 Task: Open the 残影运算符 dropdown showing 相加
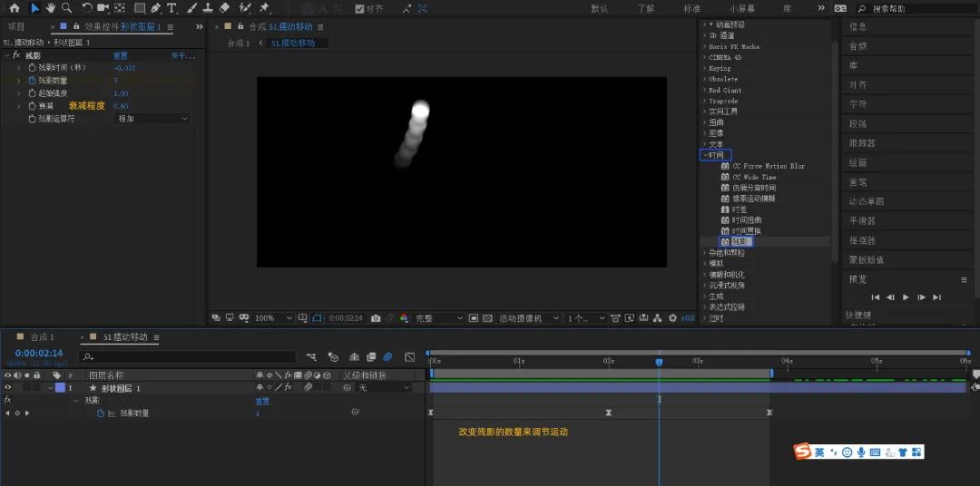point(152,119)
